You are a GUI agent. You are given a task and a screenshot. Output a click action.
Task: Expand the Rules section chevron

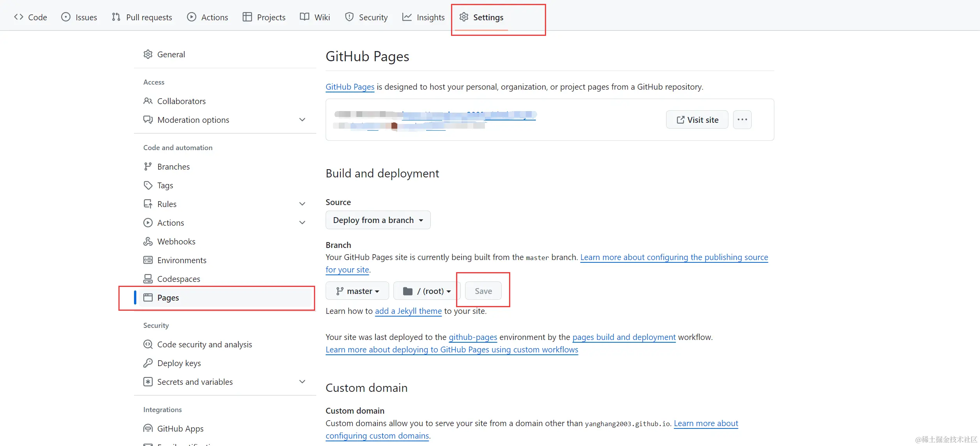pos(302,204)
